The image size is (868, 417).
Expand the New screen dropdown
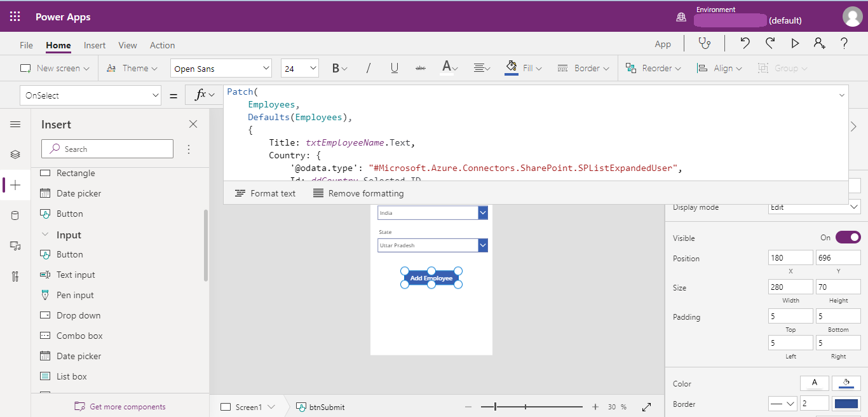(x=55, y=68)
